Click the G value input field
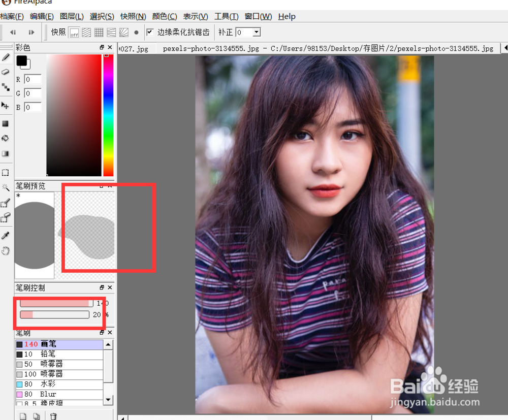Viewport: 508px width, 420px height. (x=33, y=93)
